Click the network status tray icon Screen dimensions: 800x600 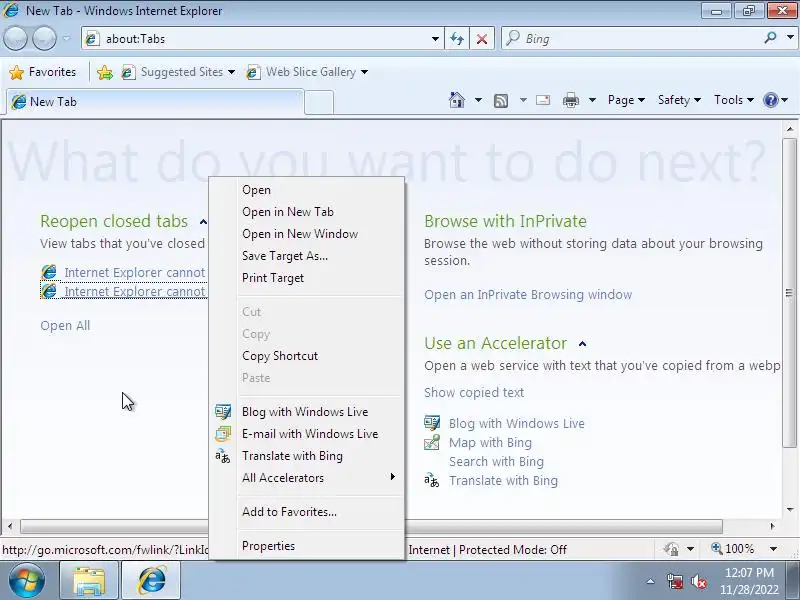tap(675, 582)
